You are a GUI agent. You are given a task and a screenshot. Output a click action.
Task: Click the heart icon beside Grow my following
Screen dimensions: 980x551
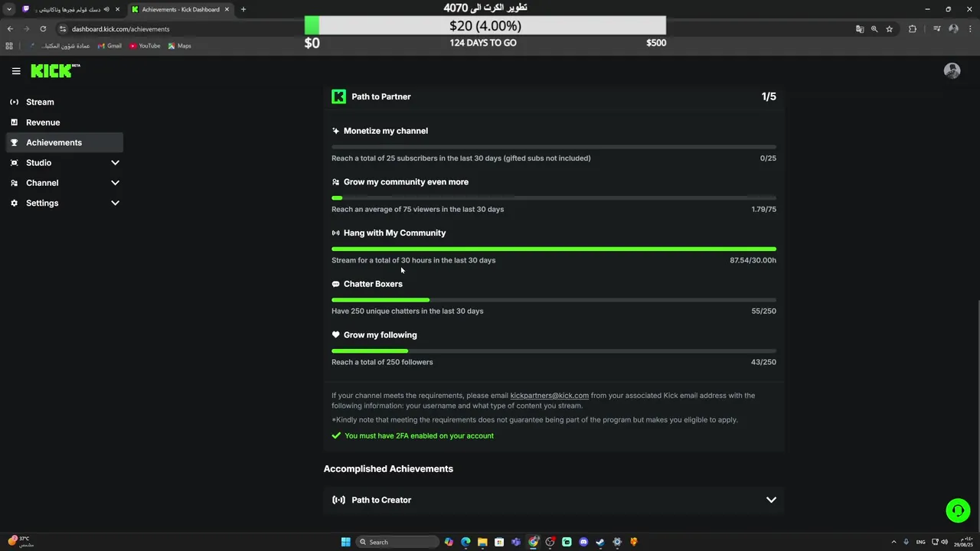(335, 335)
